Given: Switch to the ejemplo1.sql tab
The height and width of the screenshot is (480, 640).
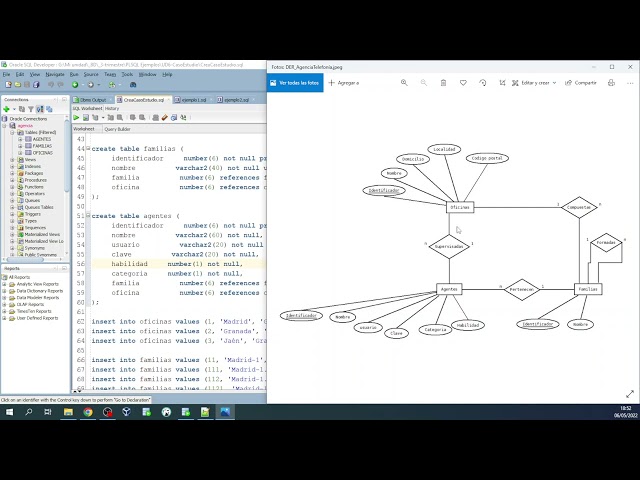Looking at the screenshot, I should click(193, 100).
